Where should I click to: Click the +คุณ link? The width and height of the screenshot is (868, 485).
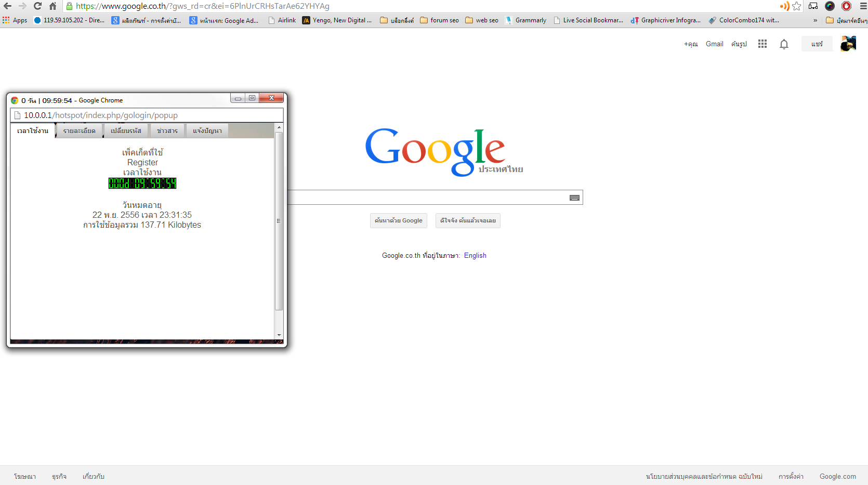tap(691, 44)
